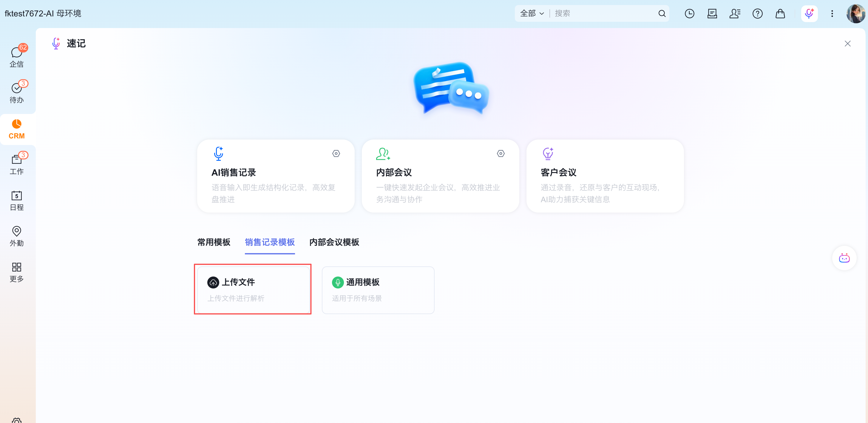Open settings gear on AI销售记录 card
Screen dimensions: 868x423
coord(336,154)
